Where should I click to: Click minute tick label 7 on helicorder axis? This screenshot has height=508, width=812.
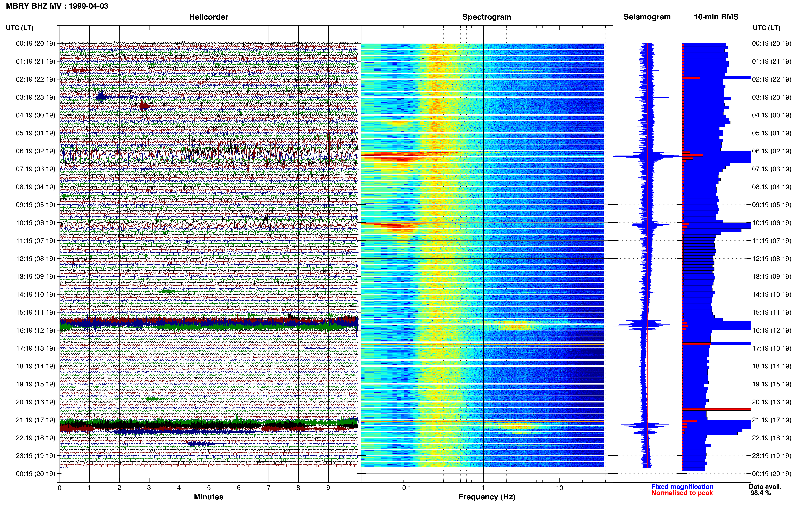[269, 488]
